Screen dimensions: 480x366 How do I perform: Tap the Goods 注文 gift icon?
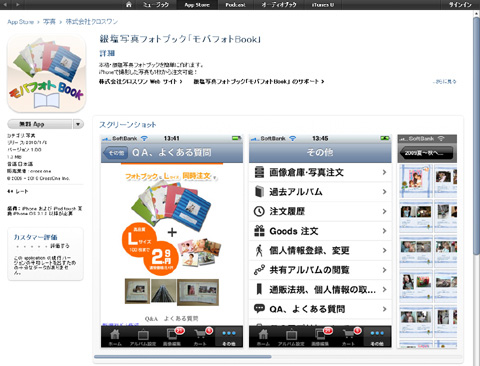click(259, 231)
